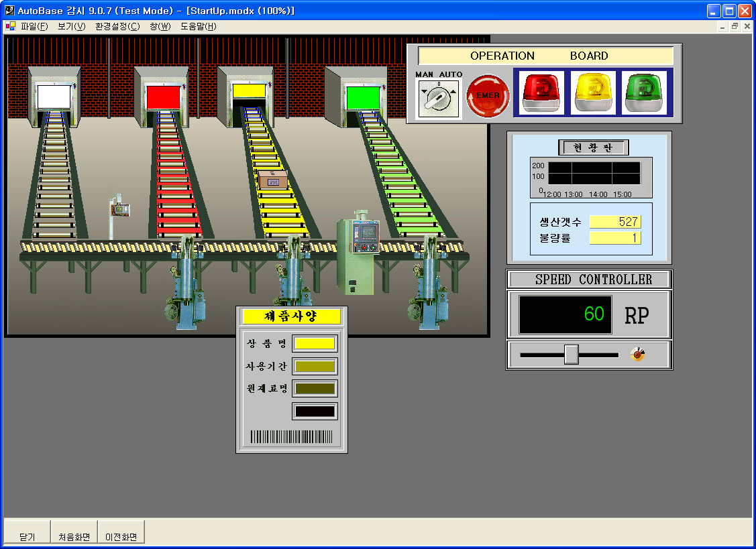
Task: Toggle the MAN/AUTO selector key switch
Action: click(439, 98)
